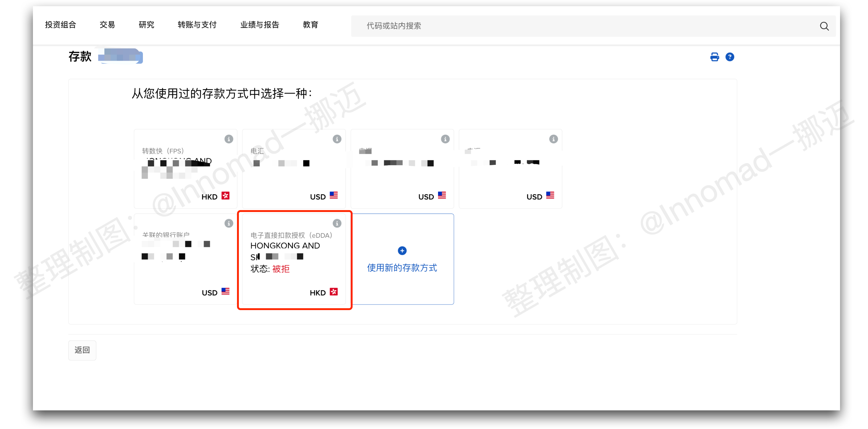This screenshot has width=868, height=429.
Task: Open the 投资组合 menu
Action: [x=61, y=25]
